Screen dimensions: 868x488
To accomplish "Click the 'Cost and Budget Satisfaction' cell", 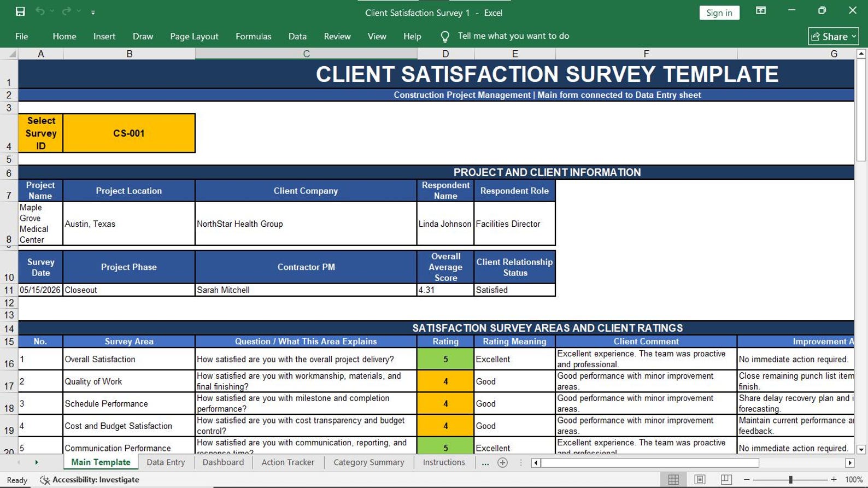I will click(129, 426).
